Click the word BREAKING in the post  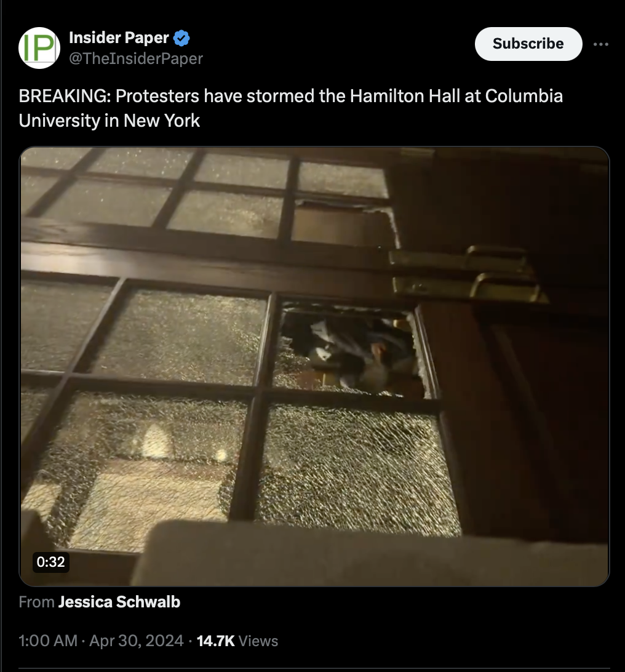pyautogui.click(x=65, y=96)
